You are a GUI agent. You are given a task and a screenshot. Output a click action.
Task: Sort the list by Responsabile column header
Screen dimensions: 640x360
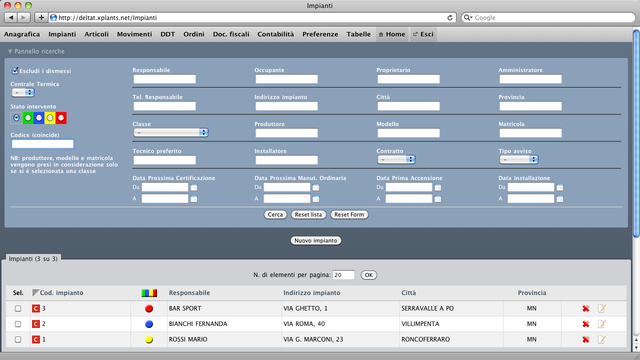click(189, 293)
